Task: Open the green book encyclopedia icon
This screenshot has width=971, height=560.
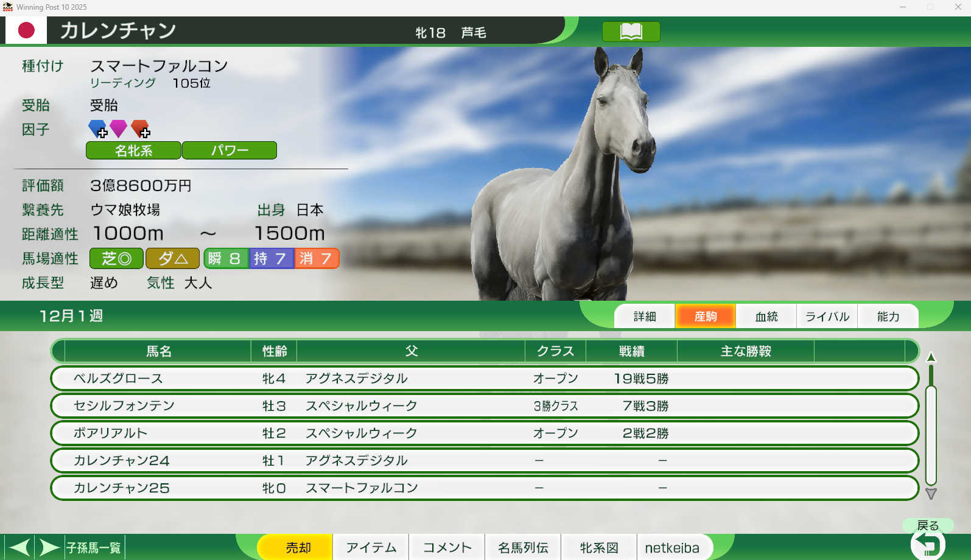Action: tap(631, 32)
